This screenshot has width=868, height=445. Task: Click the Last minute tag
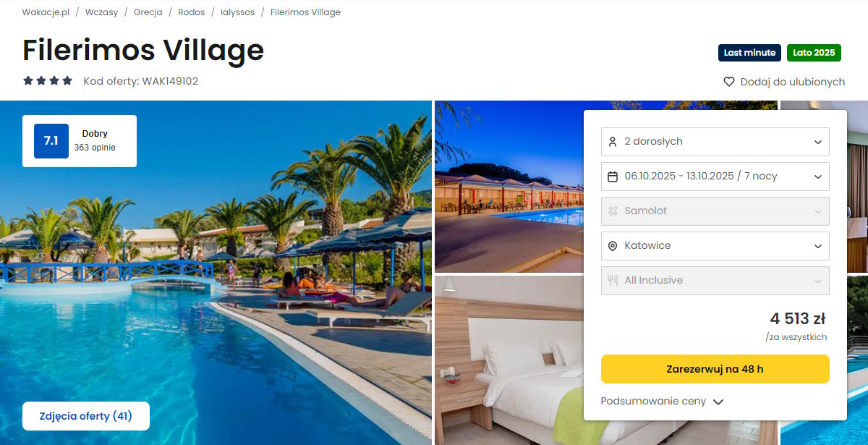click(x=749, y=53)
